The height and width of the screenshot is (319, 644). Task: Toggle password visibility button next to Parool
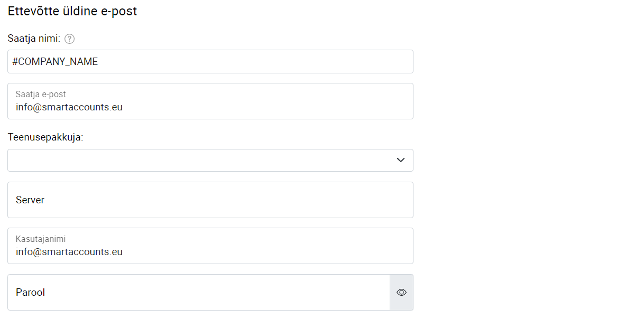(x=401, y=292)
